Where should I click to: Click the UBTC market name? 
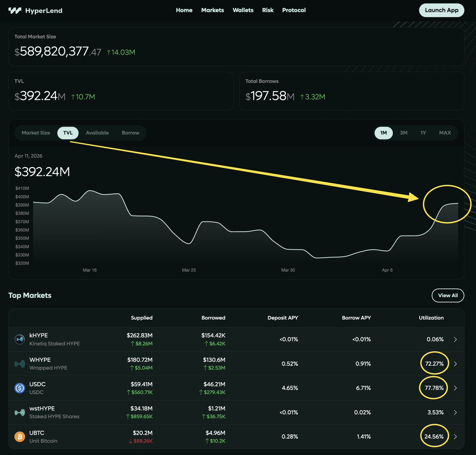click(x=37, y=433)
